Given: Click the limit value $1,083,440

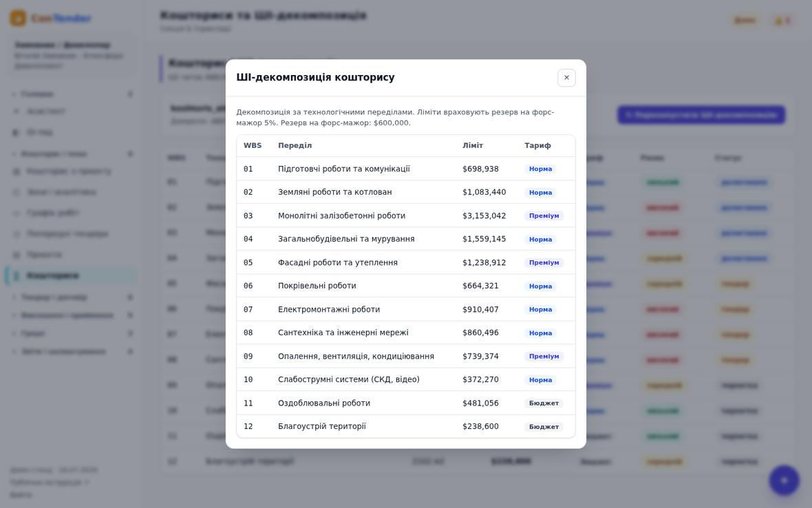Looking at the screenshot, I should coord(484,192).
